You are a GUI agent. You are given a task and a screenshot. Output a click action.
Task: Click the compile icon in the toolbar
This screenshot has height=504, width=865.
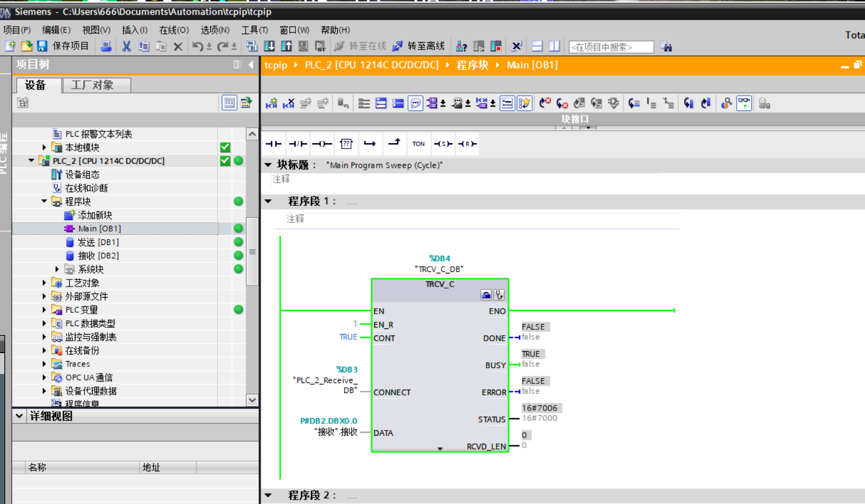(252, 46)
